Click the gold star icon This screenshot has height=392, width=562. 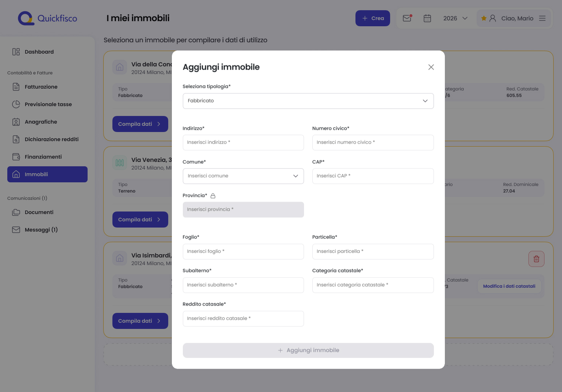pos(484,18)
